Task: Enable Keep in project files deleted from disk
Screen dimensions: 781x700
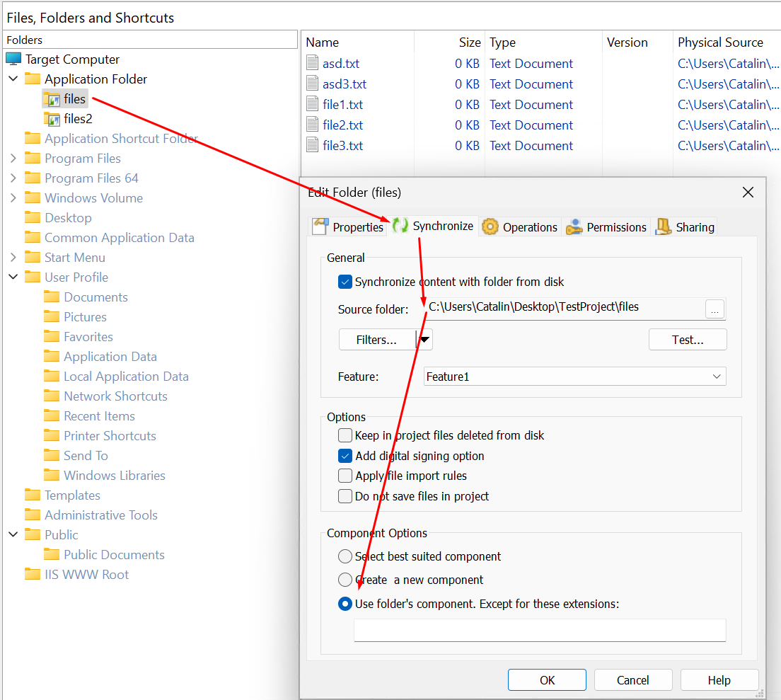Action: click(x=345, y=435)
